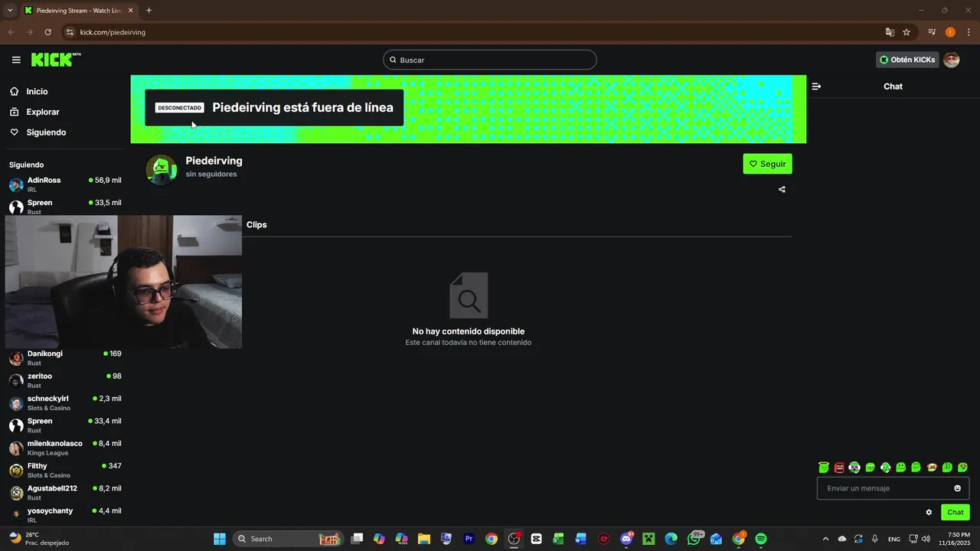Open Agustabell212 channel in sidebar
This screenshot has height=551, width=980.
click(x=65, y=493)
